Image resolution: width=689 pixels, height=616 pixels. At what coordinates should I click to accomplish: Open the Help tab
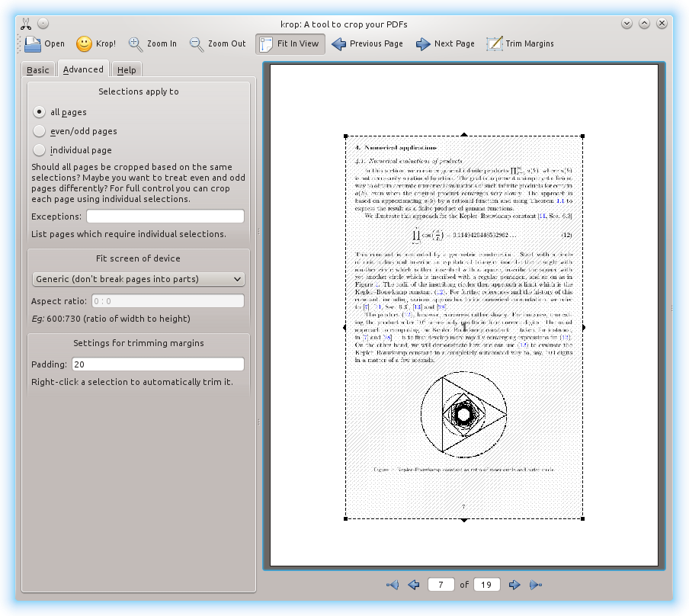127,70
